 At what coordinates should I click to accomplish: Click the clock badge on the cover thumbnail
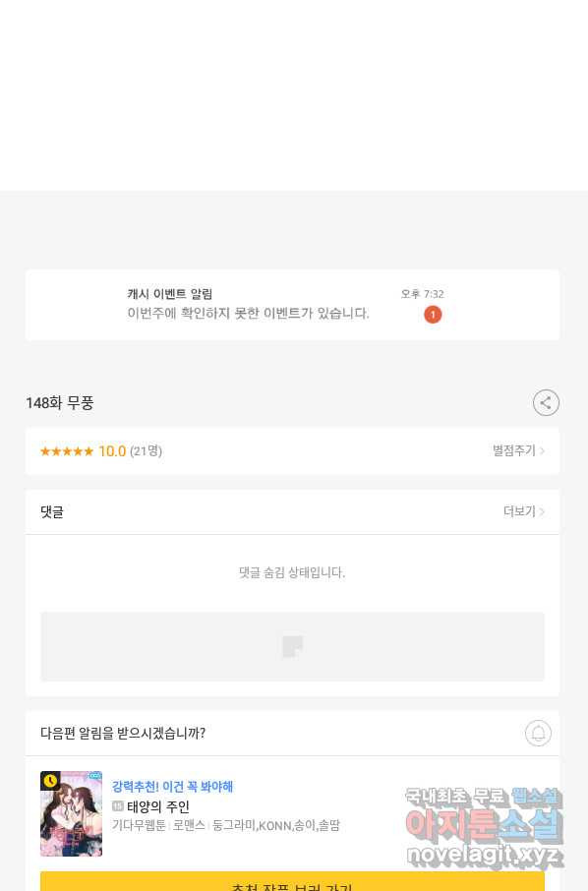pyautogui.click(x=50, y=781)
